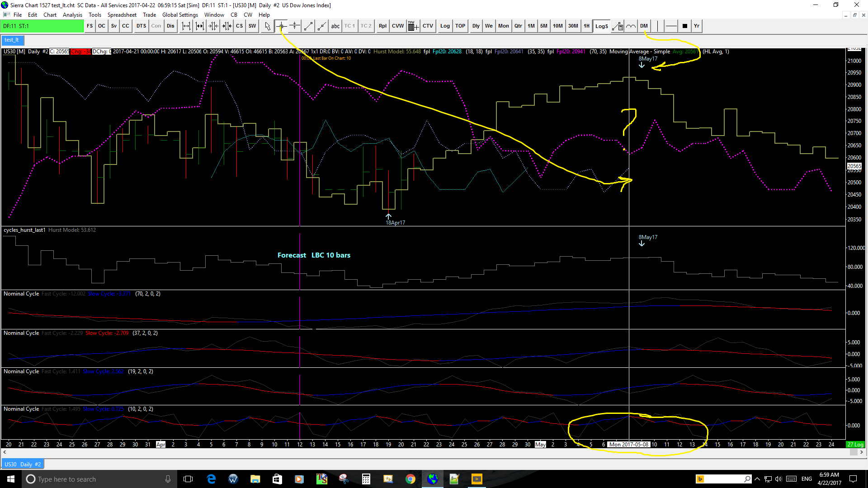868x488 pixels.
Task: Toggle the DTS toolbar button
Action: pyautogui.click(x=141, y=26)
